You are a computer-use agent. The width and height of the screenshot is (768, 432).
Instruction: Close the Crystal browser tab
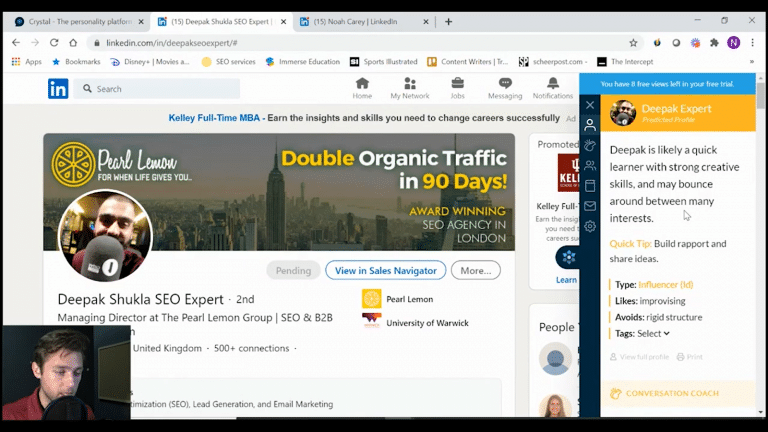coord(141,22)
